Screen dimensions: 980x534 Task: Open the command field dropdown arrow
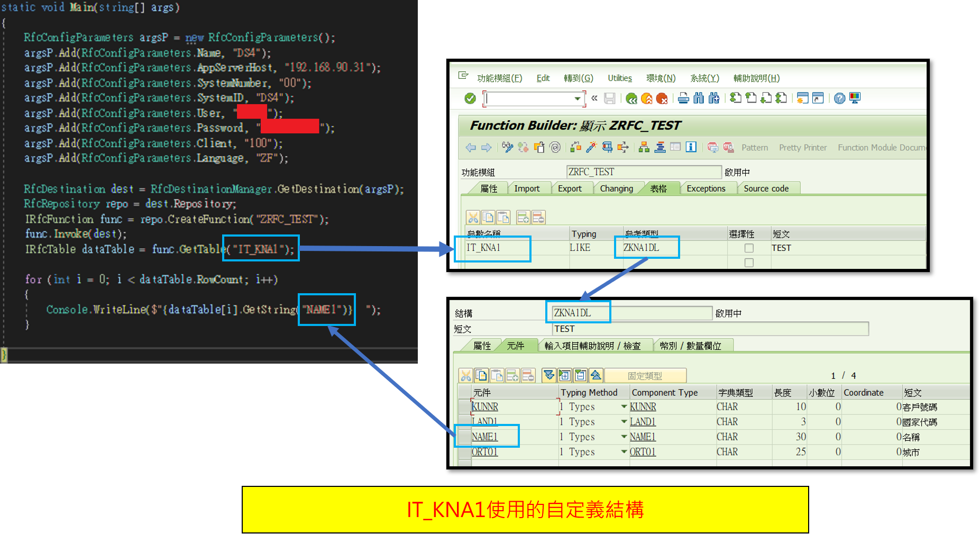coord(577,98)
